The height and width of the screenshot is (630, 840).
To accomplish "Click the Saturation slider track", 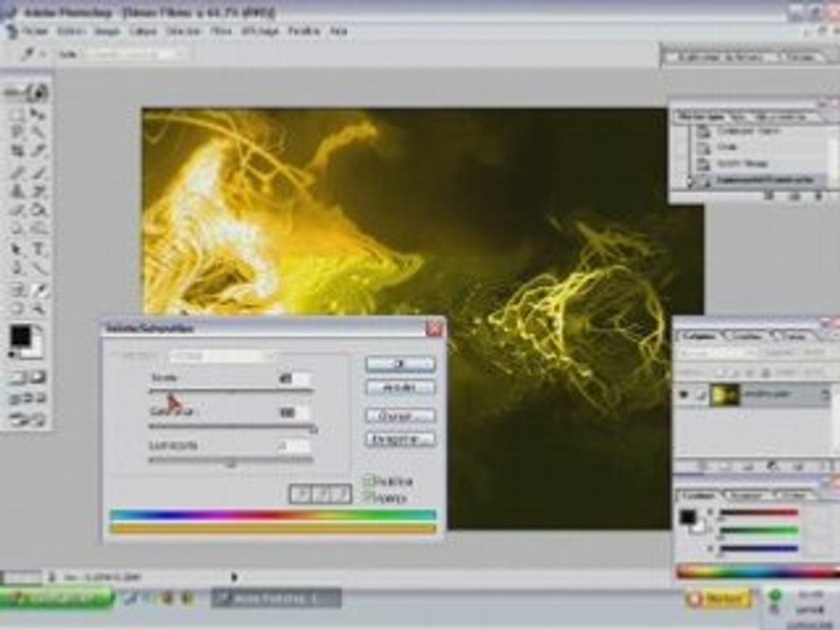I will [231, 426].
